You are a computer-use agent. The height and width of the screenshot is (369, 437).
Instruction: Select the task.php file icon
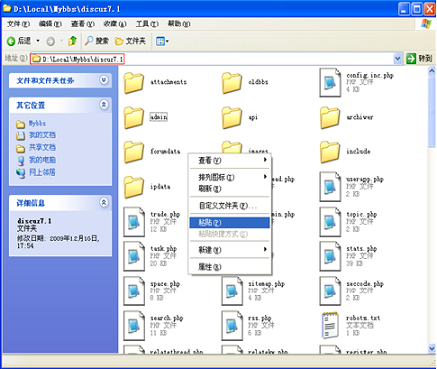pos(134,256)
